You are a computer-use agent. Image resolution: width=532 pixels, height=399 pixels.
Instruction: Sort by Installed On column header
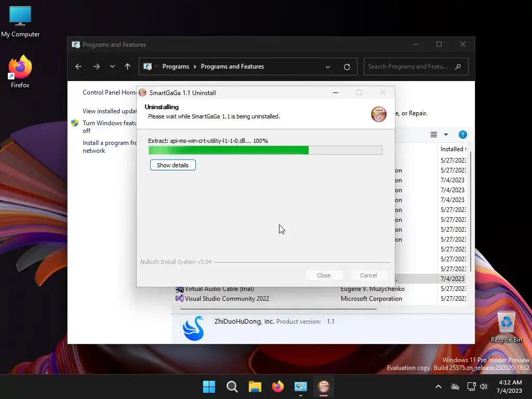tap(453, 149)
